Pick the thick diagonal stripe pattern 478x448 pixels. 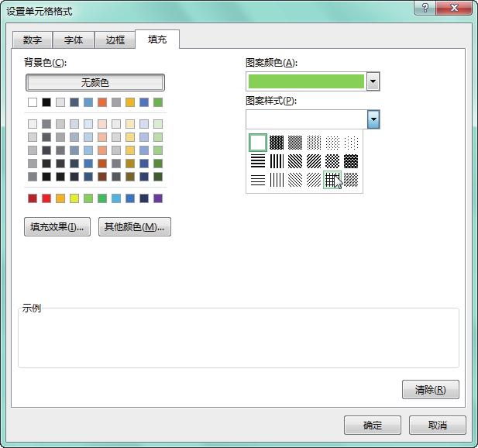[314, 161]
